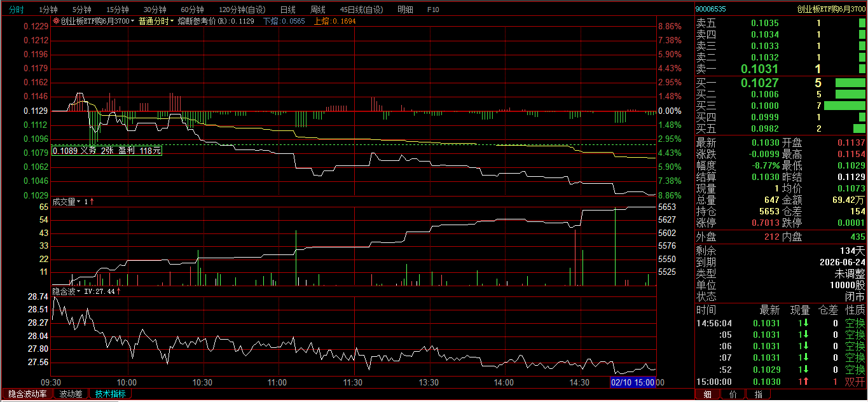Click the 价 tab in bottom-right panel
The height and width of the screenshot is (402, 868).
pos(733,394)
